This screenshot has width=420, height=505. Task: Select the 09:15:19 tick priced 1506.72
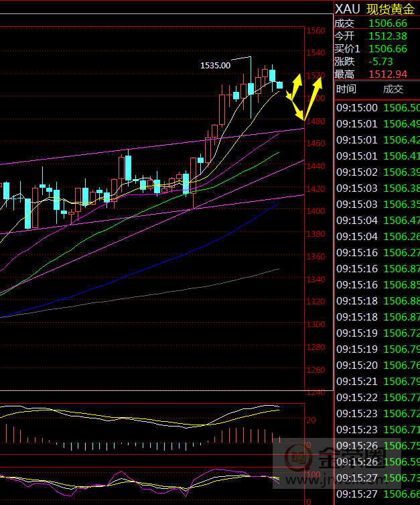(378, 333)
